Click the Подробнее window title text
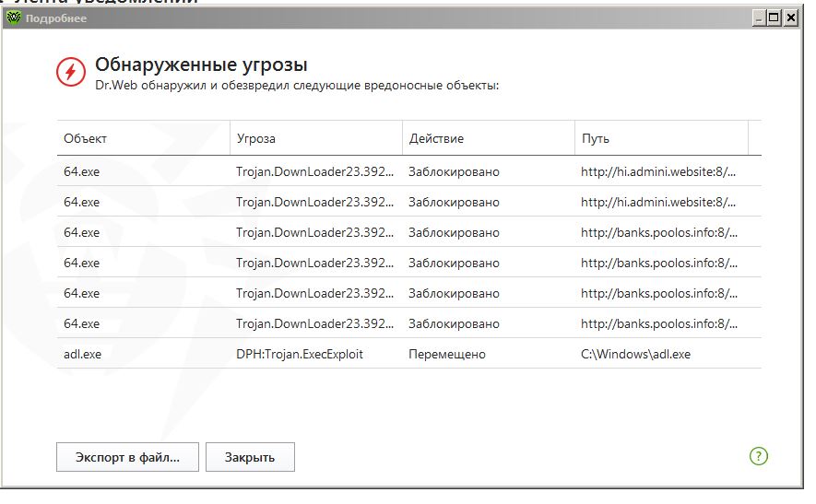 56,18
